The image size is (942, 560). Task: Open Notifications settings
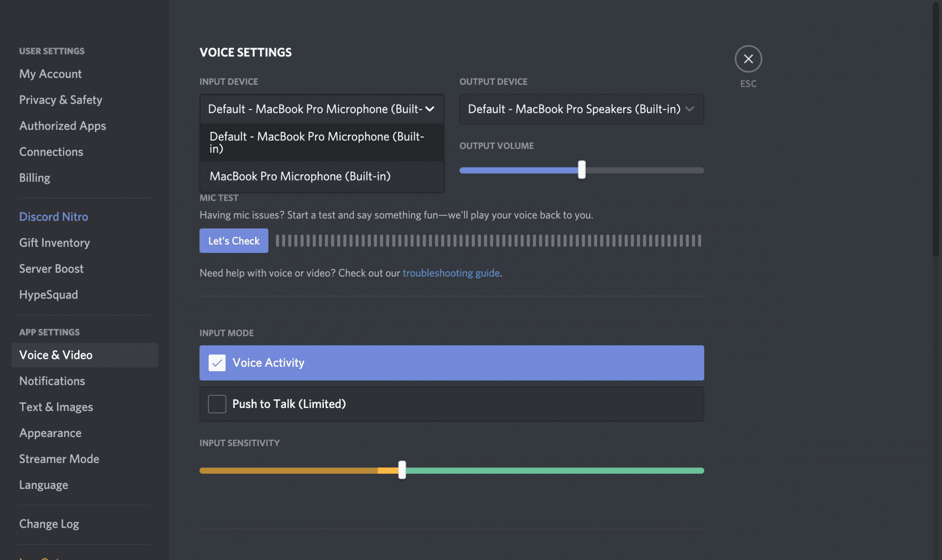pos(52,381)
